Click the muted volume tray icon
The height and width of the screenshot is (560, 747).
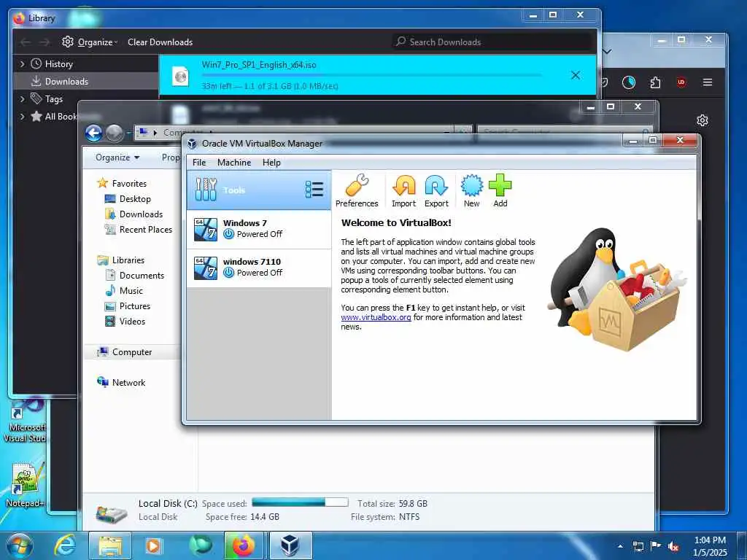[673, 546]
